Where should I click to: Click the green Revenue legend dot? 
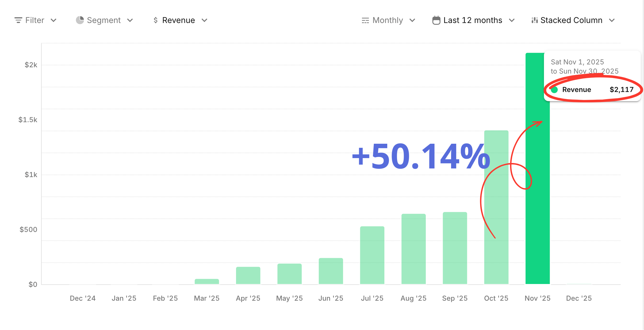point(555,90)
